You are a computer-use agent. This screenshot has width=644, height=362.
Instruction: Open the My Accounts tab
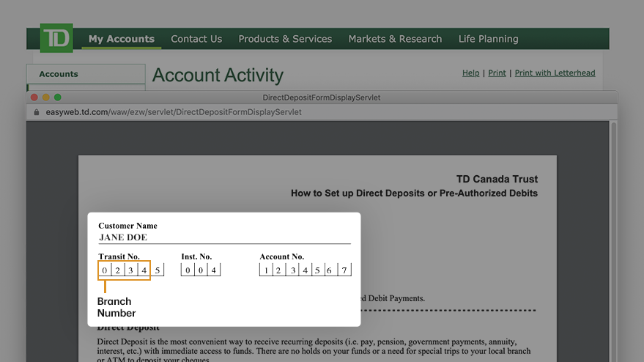pos(122,39)
